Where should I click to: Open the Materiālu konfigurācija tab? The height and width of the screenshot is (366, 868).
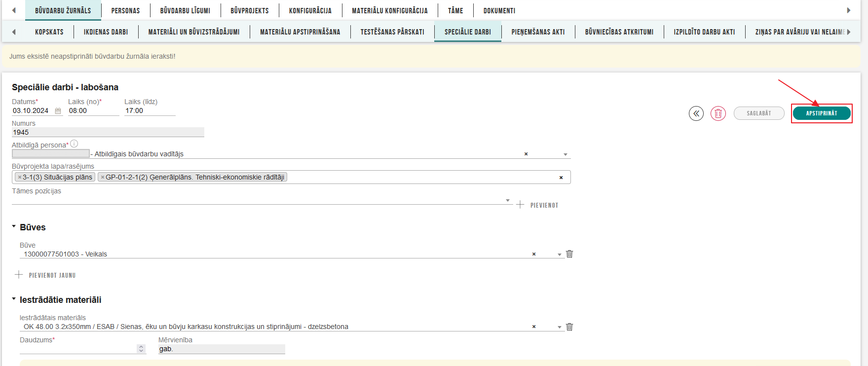pyautogui.click(x=390, y=10)
